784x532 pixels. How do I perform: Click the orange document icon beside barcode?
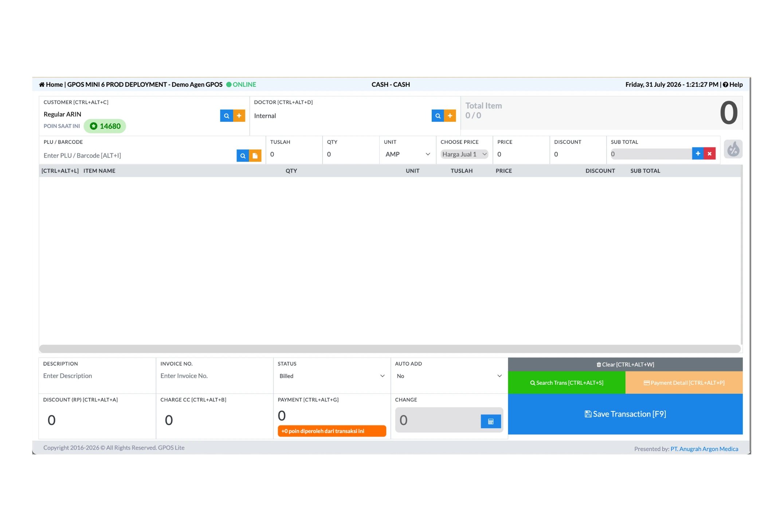[x=255, y=156]
